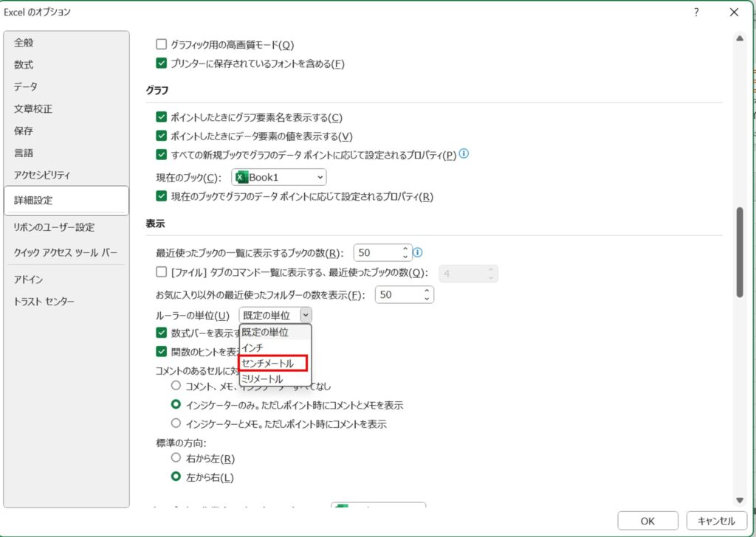Collapse the ルーラーの単位 dropdown arrow

pyautogui.click(x=306, y=316)
